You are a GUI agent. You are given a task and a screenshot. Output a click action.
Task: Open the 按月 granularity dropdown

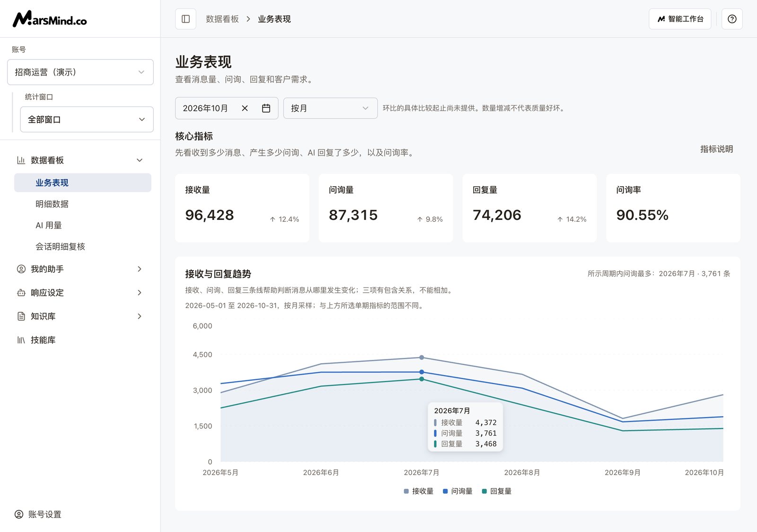[330, 108]
